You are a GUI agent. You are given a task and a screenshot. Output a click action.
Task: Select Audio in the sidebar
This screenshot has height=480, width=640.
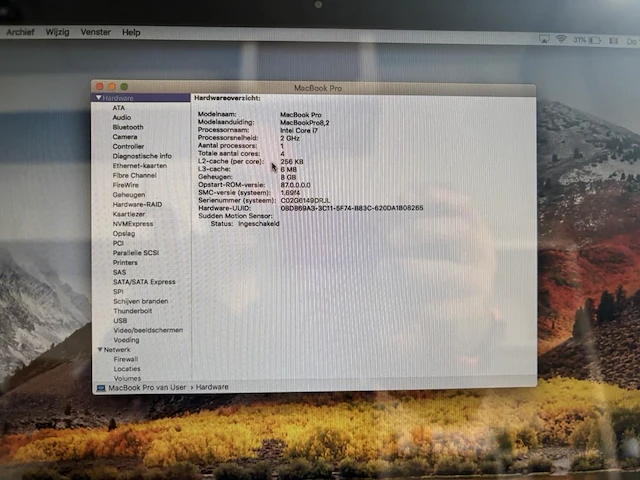click(x=122, y=118)
